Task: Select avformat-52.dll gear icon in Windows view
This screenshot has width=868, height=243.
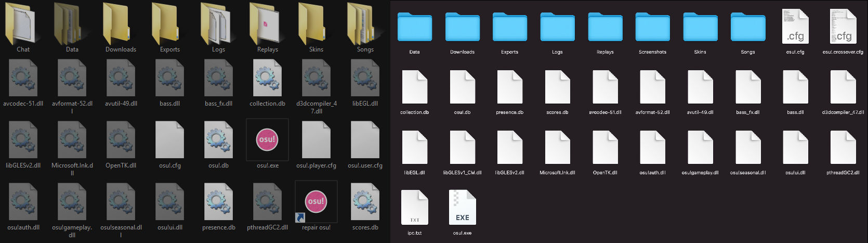Action: 72,78
